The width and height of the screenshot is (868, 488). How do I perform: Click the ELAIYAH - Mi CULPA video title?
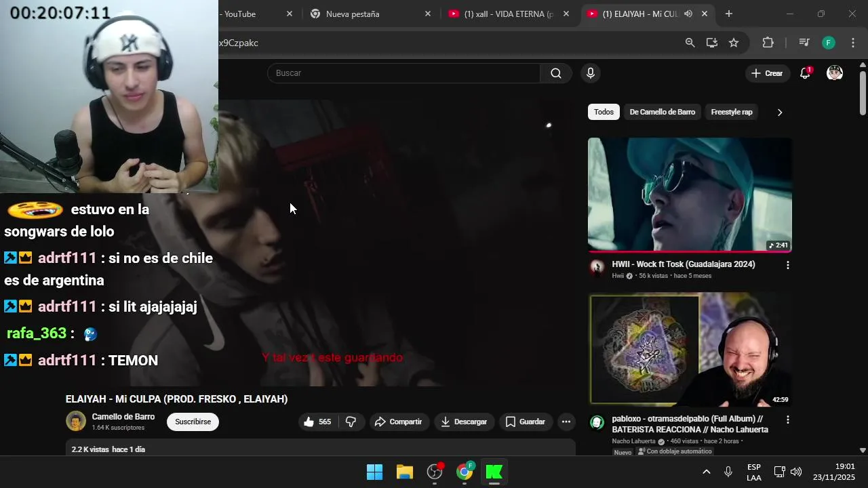176,399
